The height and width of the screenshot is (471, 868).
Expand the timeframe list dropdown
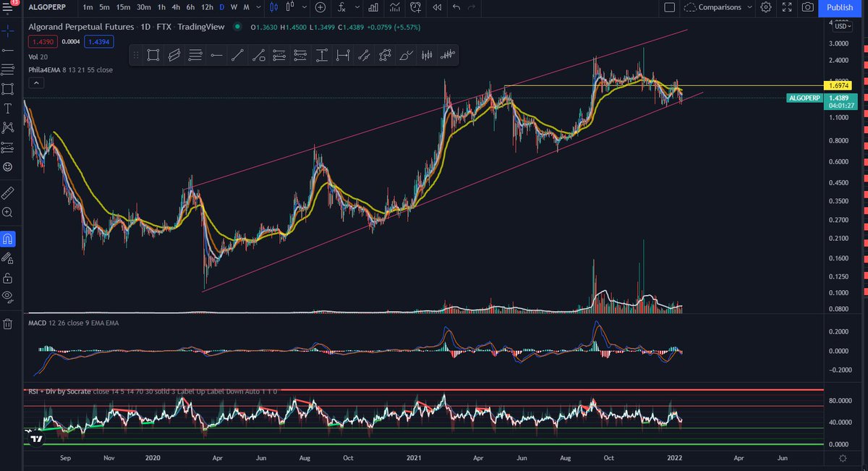(258, 7)
